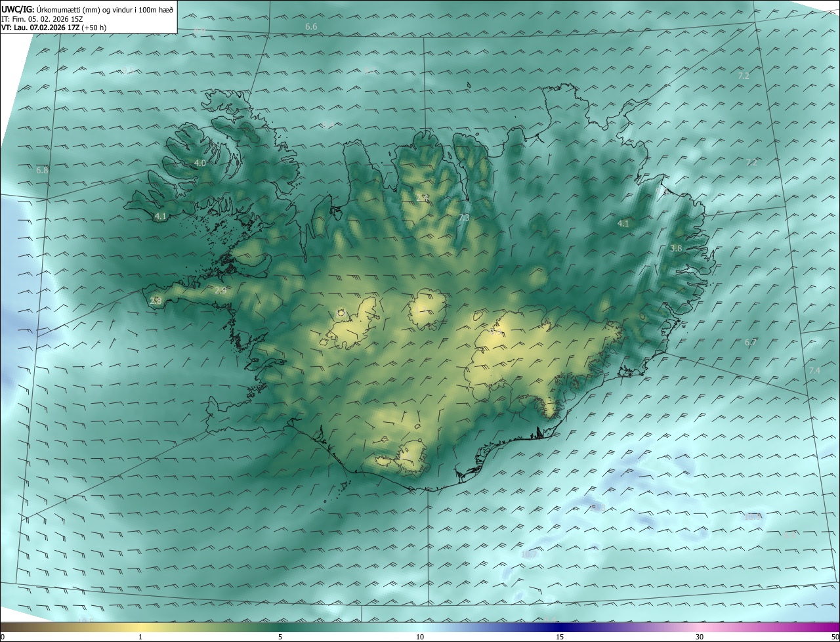
Task: Click the pale yellow color bar segment above '1'
Action: pos(141,627)
